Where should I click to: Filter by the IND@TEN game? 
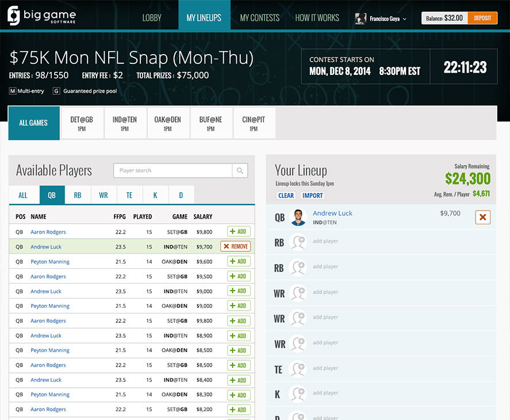(x=125, y=123)
